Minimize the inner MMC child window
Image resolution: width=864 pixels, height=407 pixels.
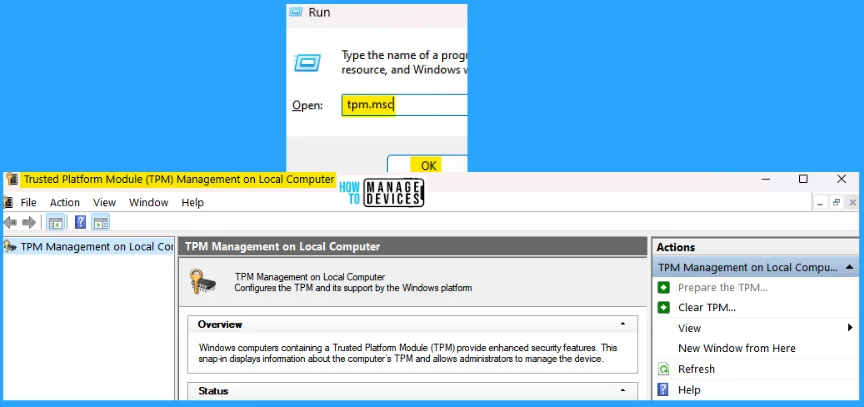(x=820, y=203)
